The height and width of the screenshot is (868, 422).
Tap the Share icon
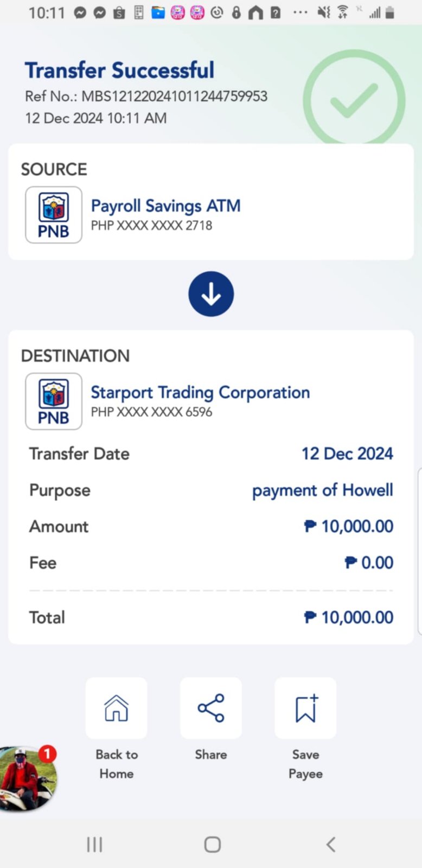coord(211,708)
